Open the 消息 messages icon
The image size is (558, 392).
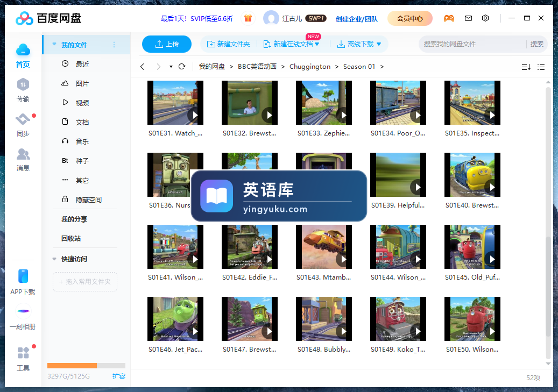(x=23, y=154)
